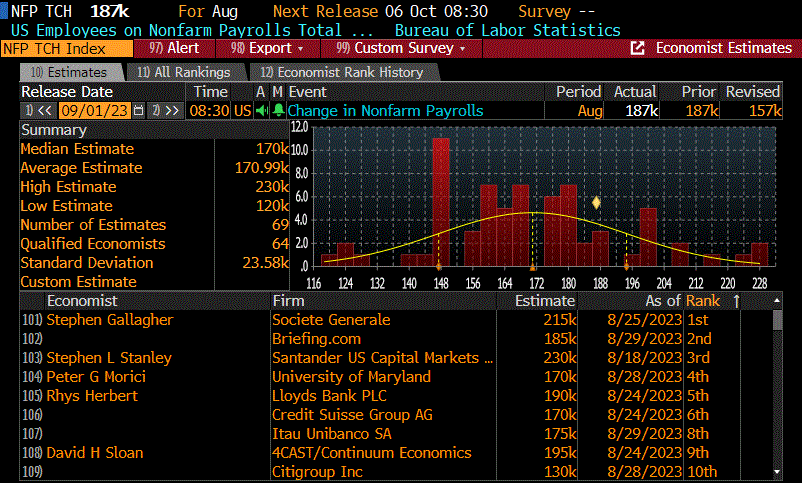This screenshot has height=483, width=802.
Task: Click the High Estimate value 230k
Action: [272, 187]
